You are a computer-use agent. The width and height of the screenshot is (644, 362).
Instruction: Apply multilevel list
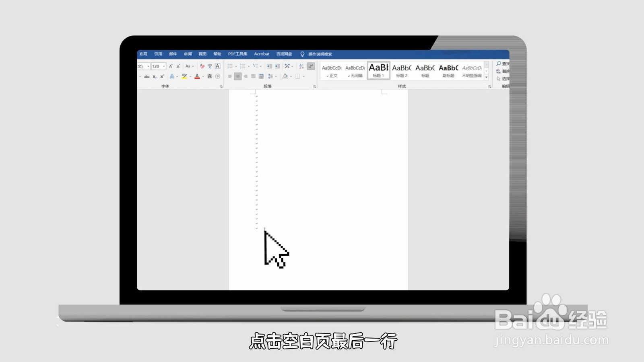click(256, 66)
